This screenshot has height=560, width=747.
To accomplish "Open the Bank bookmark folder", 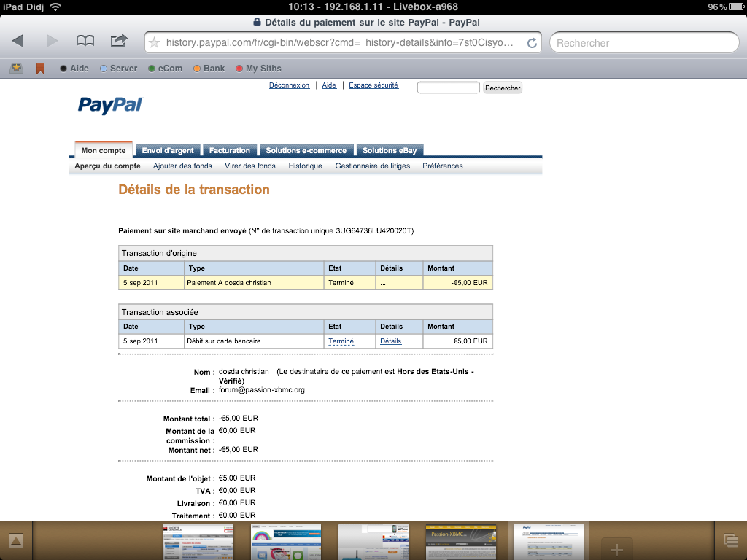I will click(209, 69).
